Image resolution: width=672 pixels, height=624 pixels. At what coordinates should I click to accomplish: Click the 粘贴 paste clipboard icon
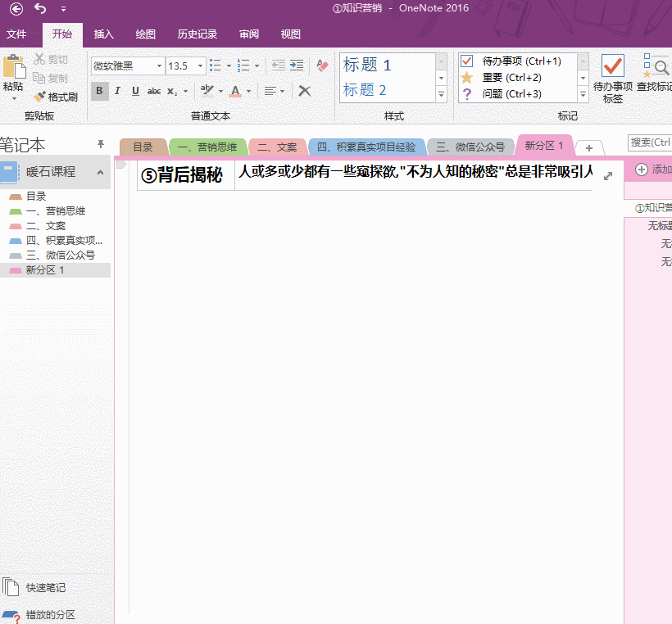click(13, 67)
